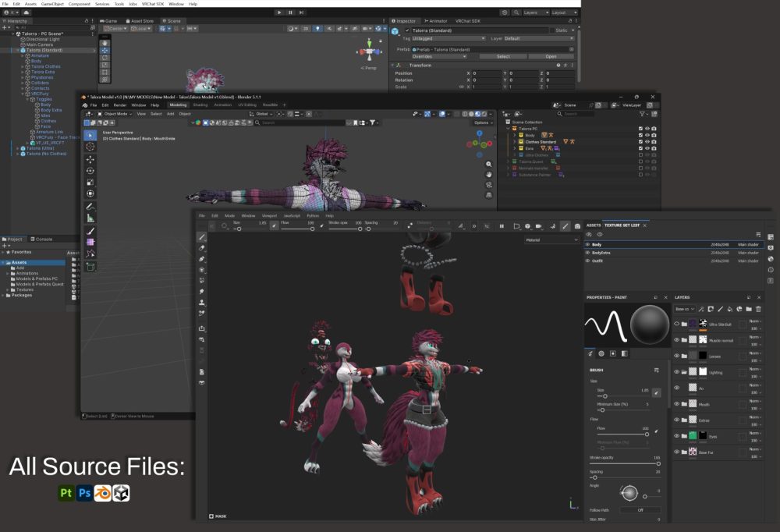Open the Render menu in Blender
The height and width of the screenshot is (532, 780).
pos(120,105)
